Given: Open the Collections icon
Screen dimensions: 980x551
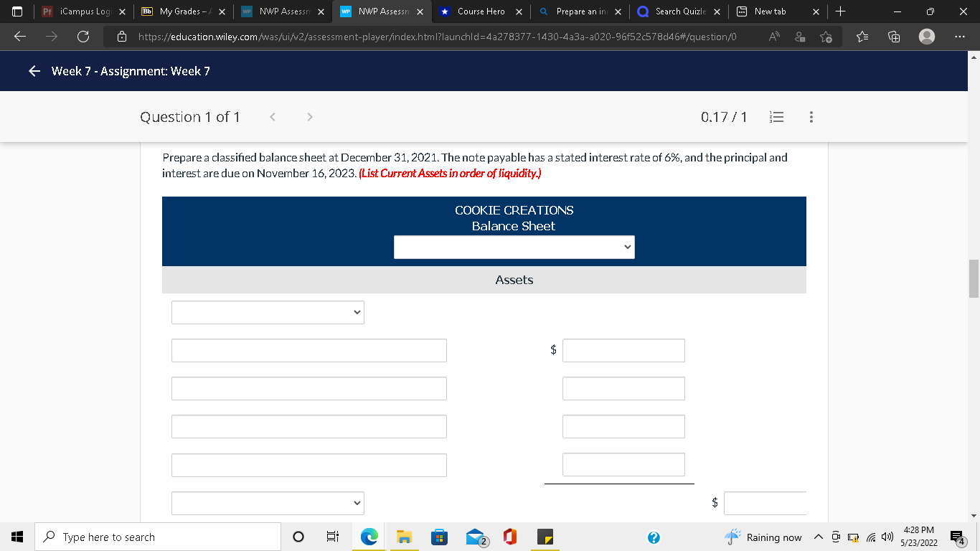Looking at the screenshot, I should coord(893,37).
